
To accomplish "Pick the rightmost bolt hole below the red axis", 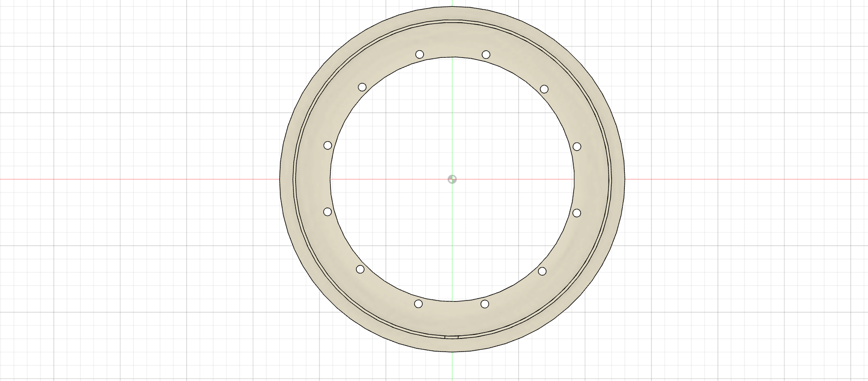I will click(x=576, y=213).
